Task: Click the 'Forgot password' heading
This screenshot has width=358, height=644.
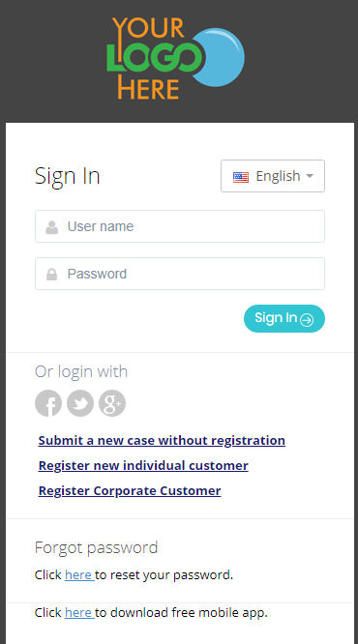Action: [96, 548]
